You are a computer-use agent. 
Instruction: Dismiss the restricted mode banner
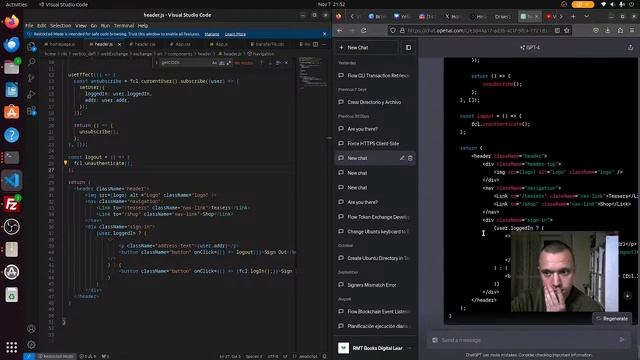point(324,34)
